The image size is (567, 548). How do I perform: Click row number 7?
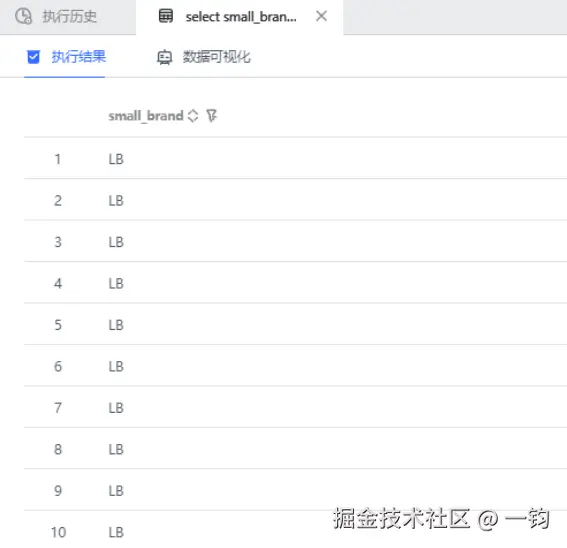pyautogui.click(x=58, y=408)
